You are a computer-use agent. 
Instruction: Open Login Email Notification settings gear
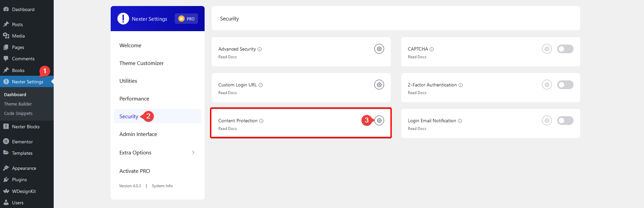[x=547, y=121]
